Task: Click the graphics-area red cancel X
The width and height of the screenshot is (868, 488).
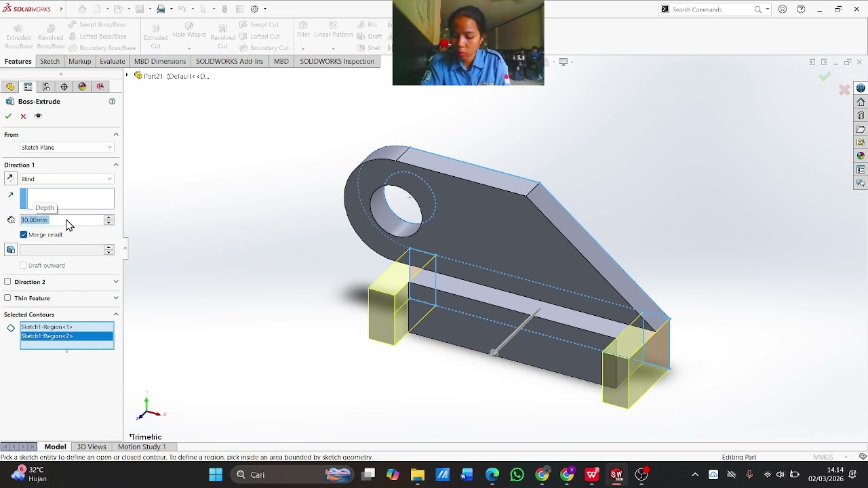Action: click(x=844, y=89)
